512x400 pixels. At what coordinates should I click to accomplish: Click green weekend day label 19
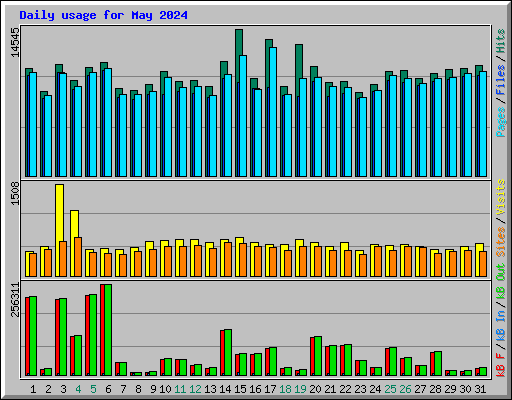tap(300, 389)
